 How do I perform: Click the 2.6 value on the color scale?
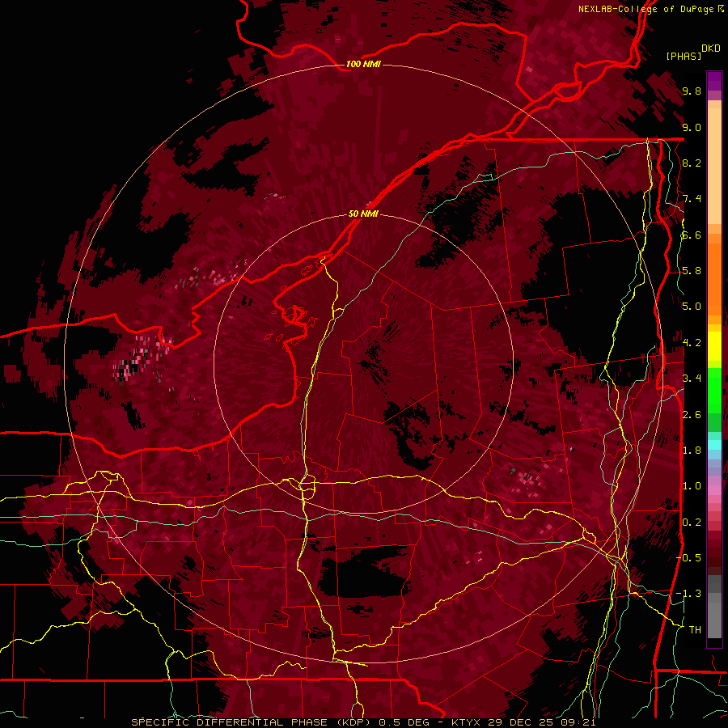coord(692,415)
